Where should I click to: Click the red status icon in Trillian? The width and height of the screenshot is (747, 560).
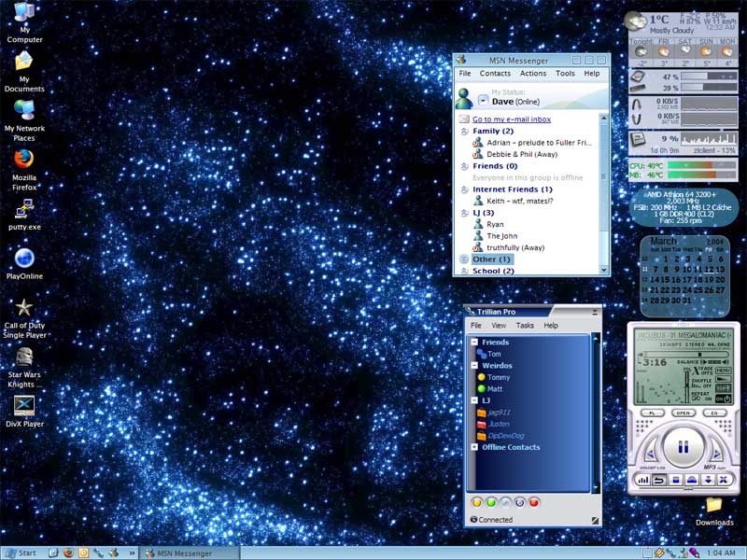pos(535,502)
